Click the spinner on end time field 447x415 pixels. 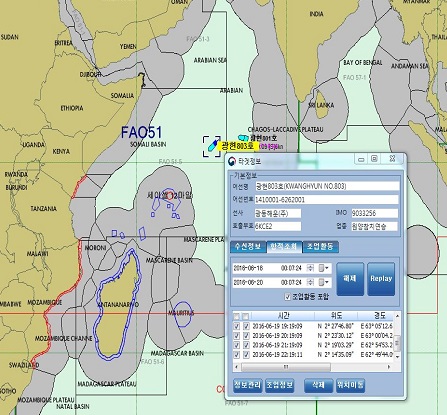click(311, 283)
